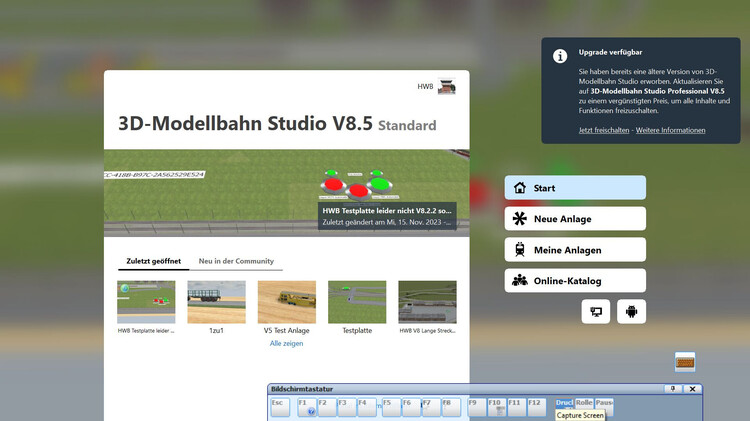Close the Bildschirmtastatur window
The width and height of the screenshot is (750, 421).
tap(692, 389)
